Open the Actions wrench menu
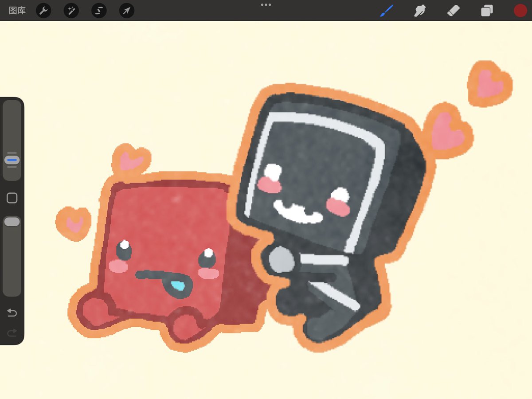The image size is (532, 399). 43,11
